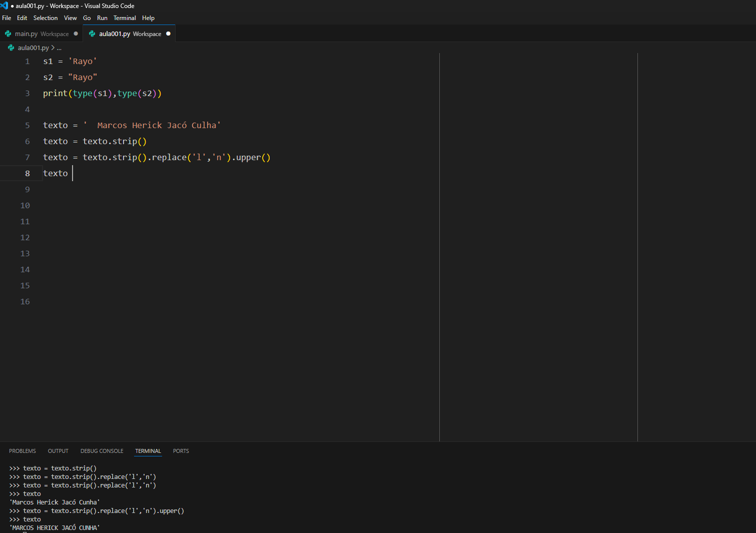This screenshot has width=756, height=533.
Task: Click the Python icon on aula001.py tab
Action: pyautogui.click(x=92, y=34)
